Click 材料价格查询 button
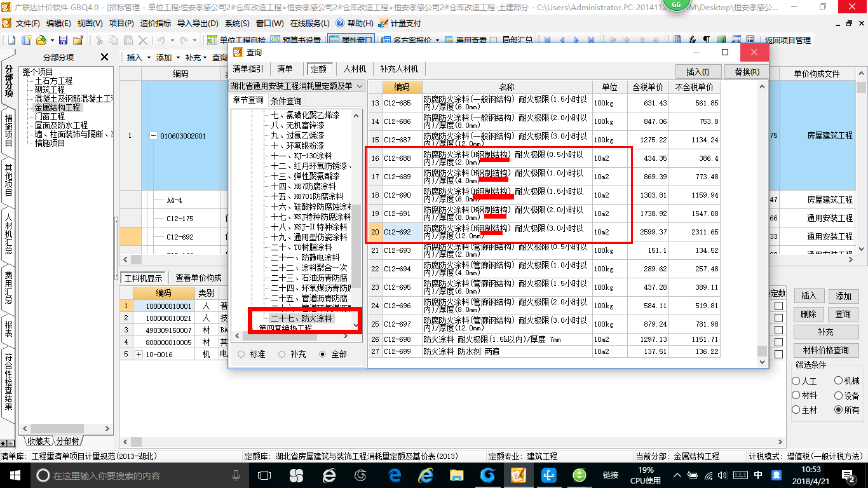 tap(825, 350)
